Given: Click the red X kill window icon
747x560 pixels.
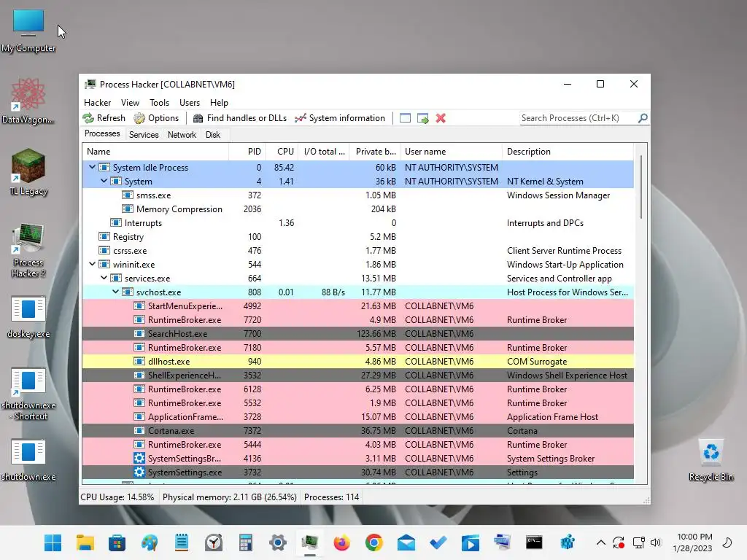Looking at the screenshot, I should 441,118.
